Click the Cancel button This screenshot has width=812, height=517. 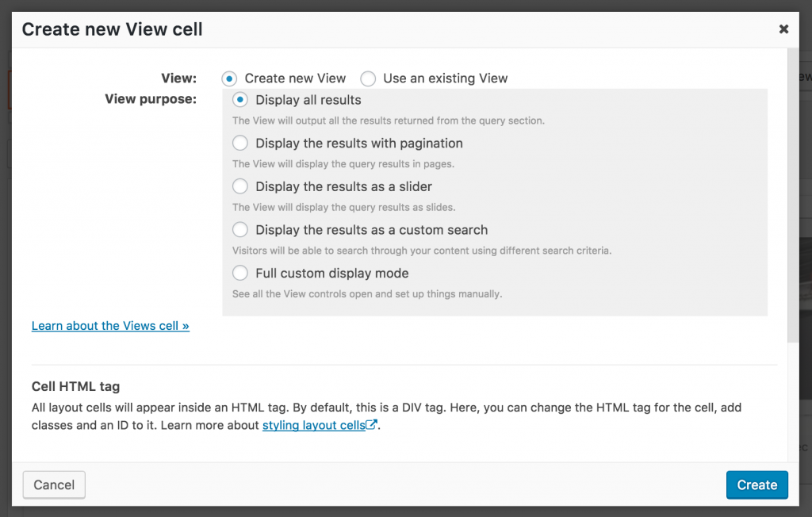click(54, 484)
